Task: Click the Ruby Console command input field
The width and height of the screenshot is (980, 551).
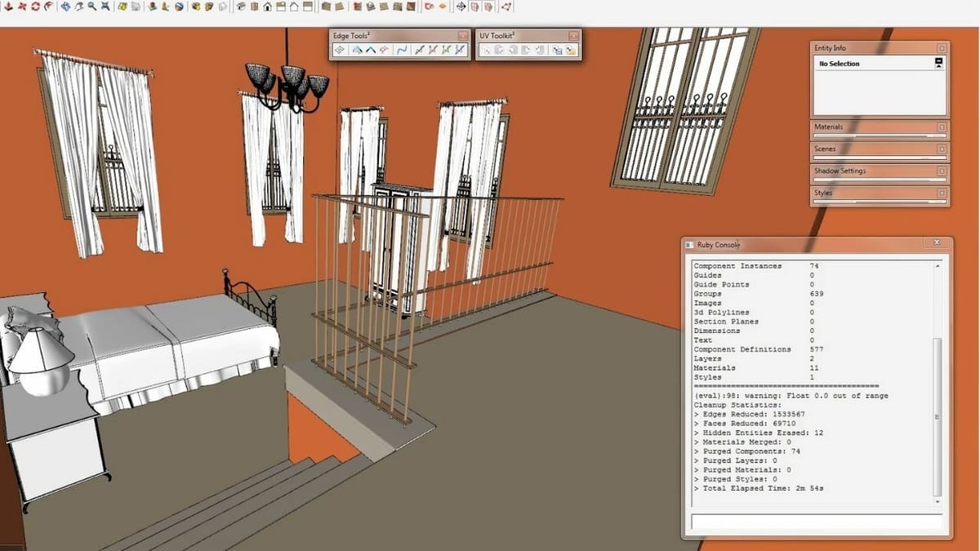Action: pos(816,521)
